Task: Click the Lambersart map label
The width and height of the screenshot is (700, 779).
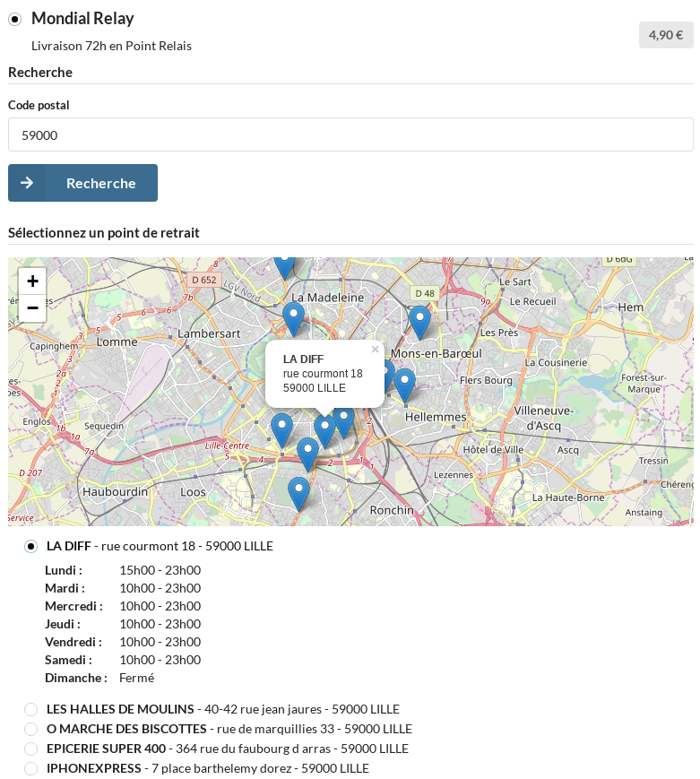Action: [x=209, y=333]
